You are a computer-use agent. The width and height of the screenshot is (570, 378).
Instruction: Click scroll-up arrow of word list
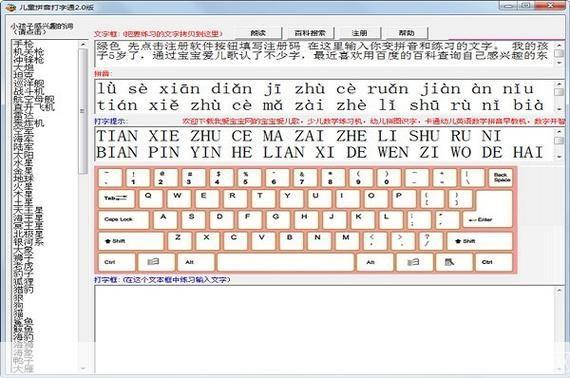click(x=84, y=44)
